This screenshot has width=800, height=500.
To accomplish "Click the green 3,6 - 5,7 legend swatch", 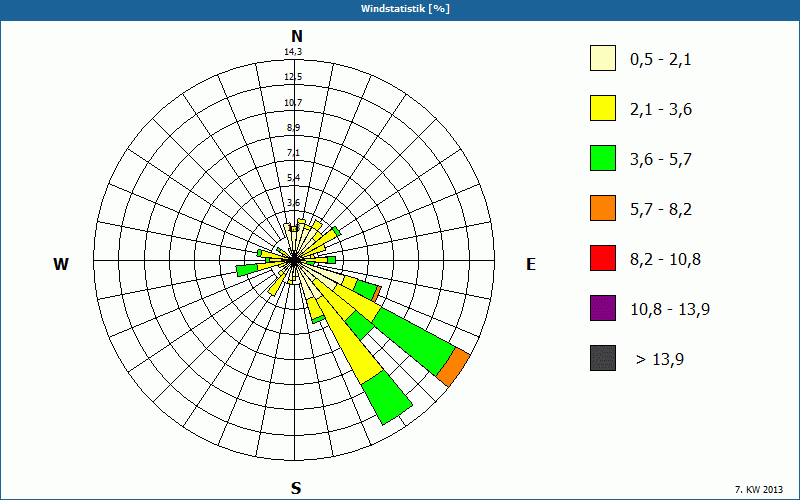I will click(603, 158).
